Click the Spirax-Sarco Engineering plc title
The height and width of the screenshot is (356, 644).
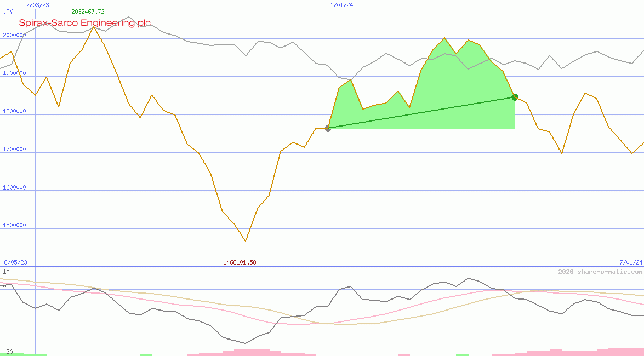84,23
